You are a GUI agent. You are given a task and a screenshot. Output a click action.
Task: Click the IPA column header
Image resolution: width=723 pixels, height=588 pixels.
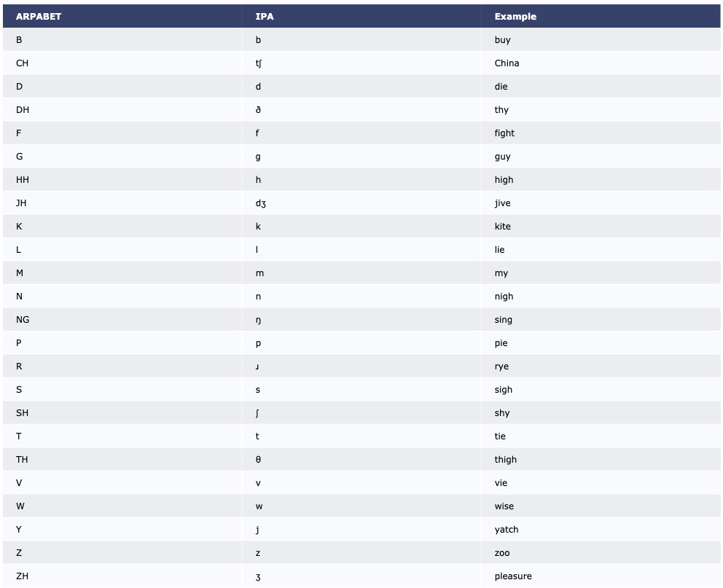pos(265,17)
